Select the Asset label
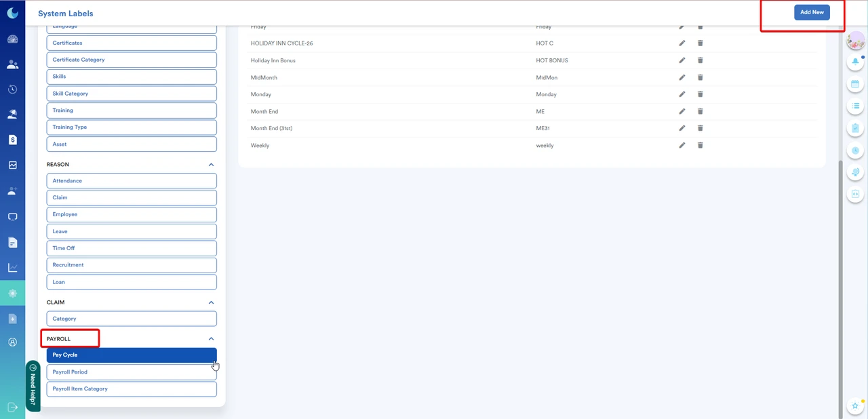Screen dimensions: 868x419 (x=132, y=144)
